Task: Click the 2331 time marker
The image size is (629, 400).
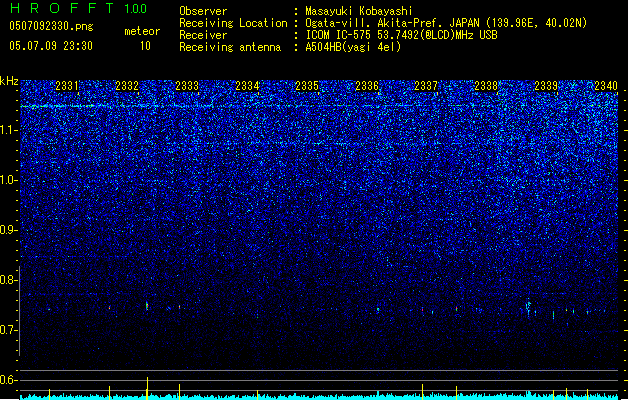Action: point(67,86)
